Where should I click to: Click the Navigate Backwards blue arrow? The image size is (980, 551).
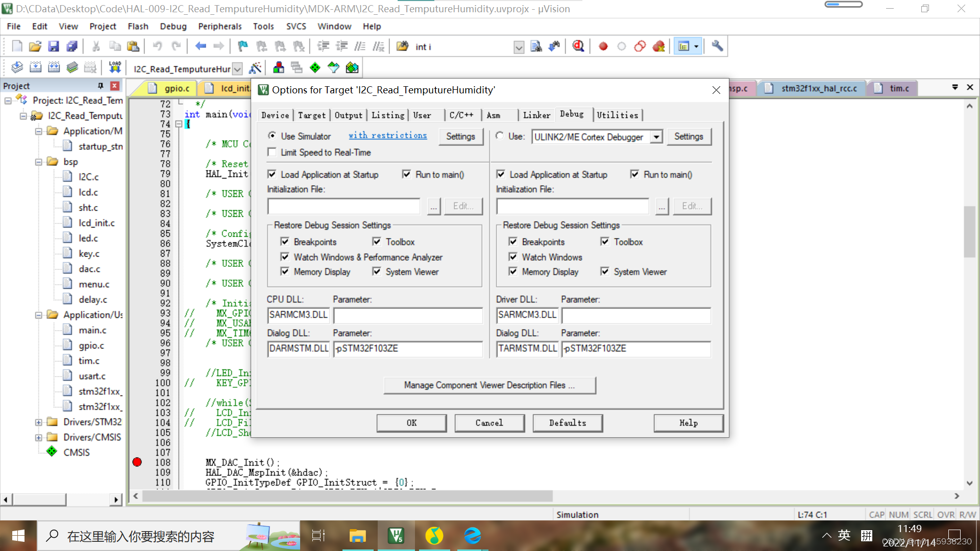tap(200, 46)
